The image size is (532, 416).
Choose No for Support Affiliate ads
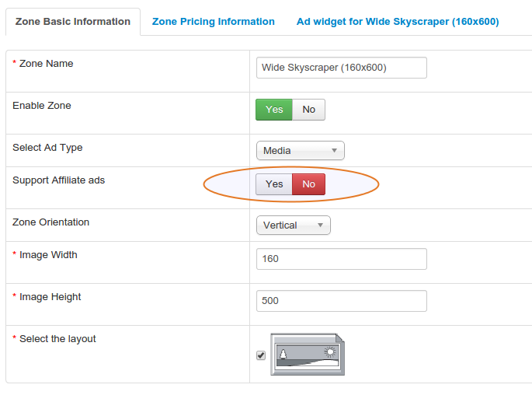308,184
